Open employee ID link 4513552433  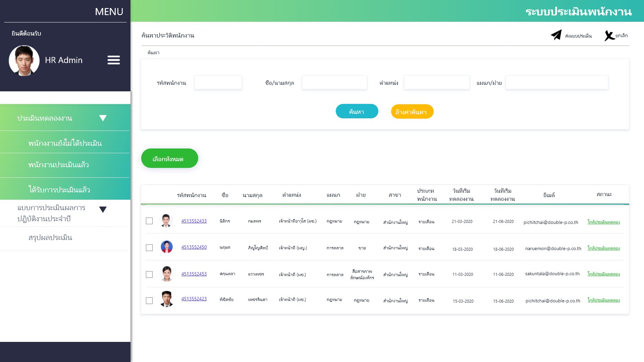(x=194, y=221)
